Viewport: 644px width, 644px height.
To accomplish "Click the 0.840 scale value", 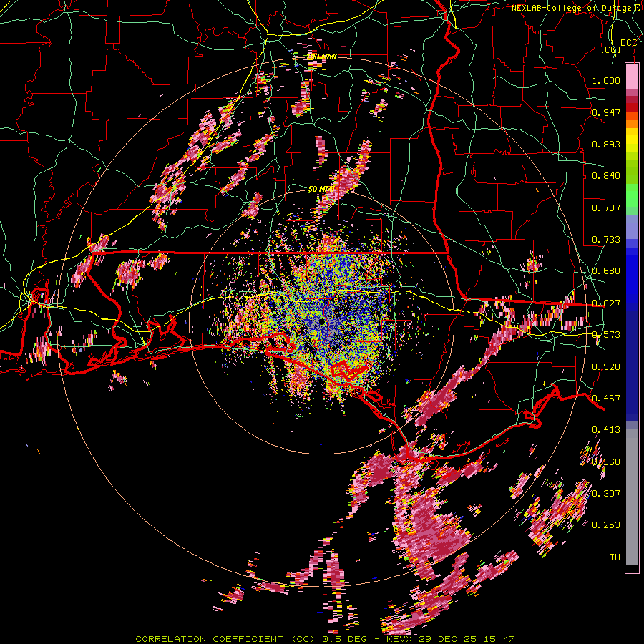I will 606,176.
